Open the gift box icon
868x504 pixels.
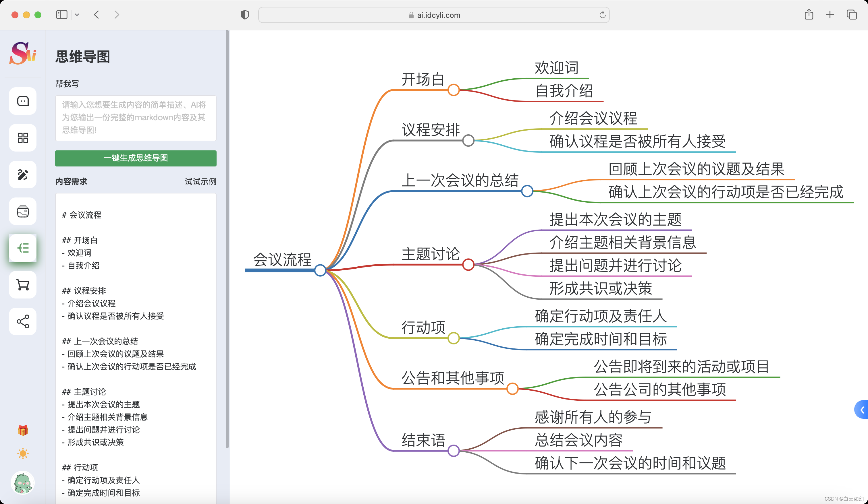pyautogui.click(x=23, y=430)
